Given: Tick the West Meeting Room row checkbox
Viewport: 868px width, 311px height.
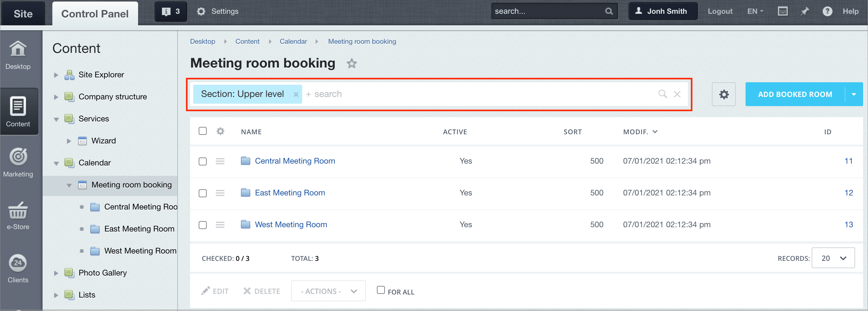Looking at the screenshot, I should tap(202, 225).
